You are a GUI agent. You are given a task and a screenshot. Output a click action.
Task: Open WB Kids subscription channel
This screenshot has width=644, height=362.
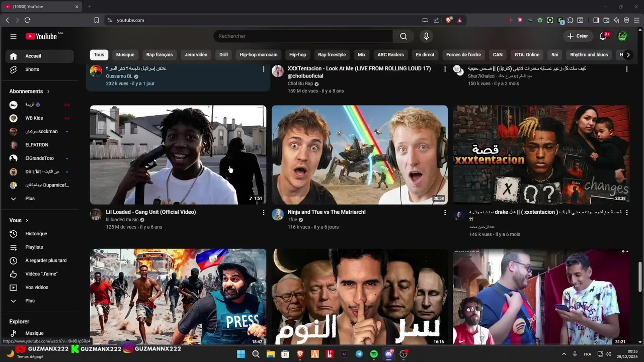(x=40, y=118)
